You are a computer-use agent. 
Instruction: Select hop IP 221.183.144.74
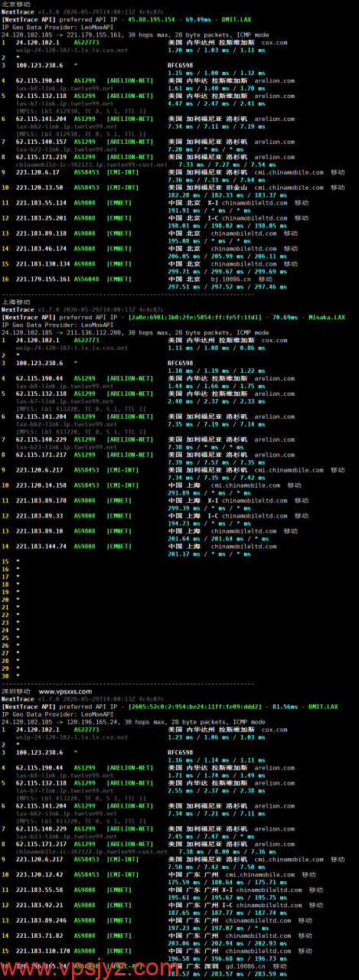41,546
